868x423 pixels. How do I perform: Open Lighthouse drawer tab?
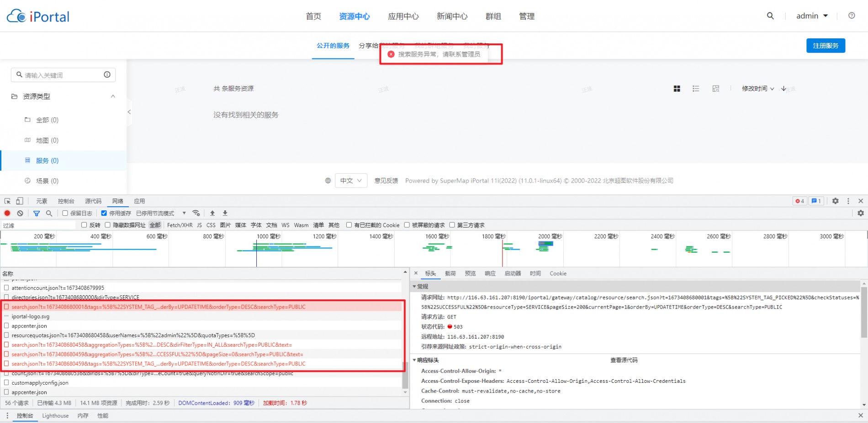pos(55,416)
